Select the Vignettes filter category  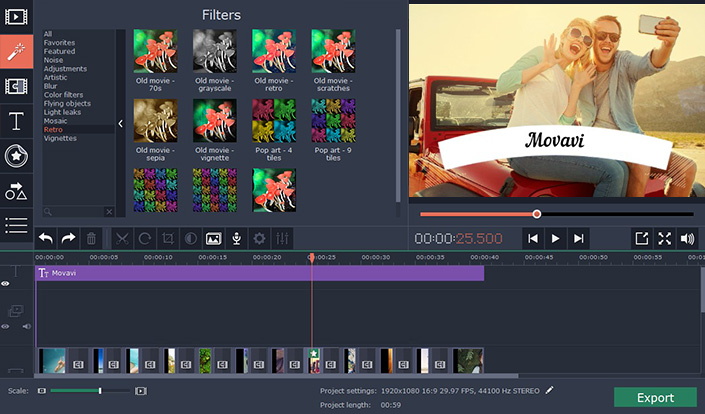click(60, 138)
